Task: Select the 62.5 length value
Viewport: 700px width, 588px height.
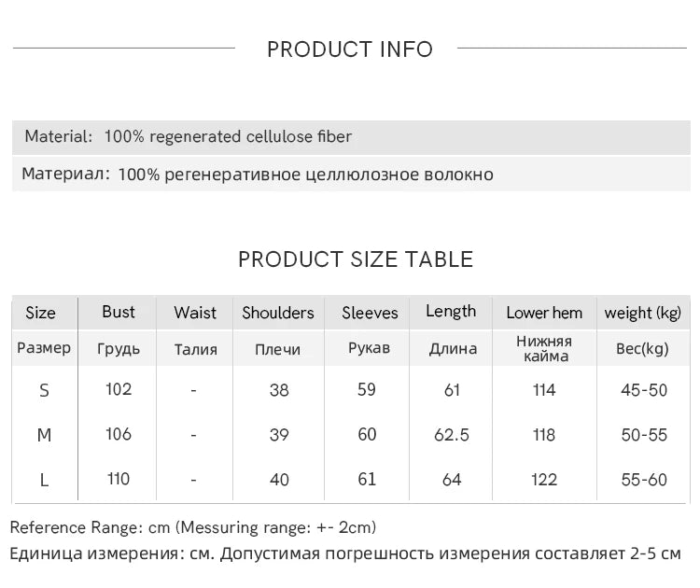Action: point(453,435)
